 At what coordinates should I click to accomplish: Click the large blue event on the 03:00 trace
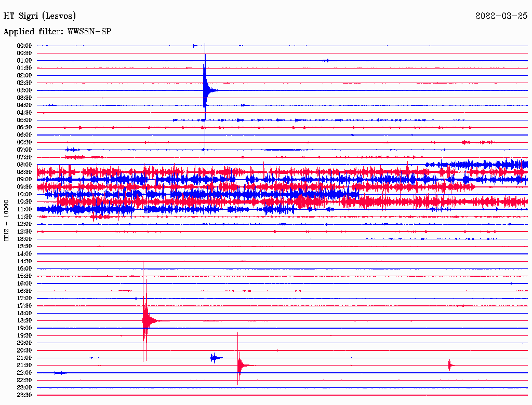click(206, 90)
